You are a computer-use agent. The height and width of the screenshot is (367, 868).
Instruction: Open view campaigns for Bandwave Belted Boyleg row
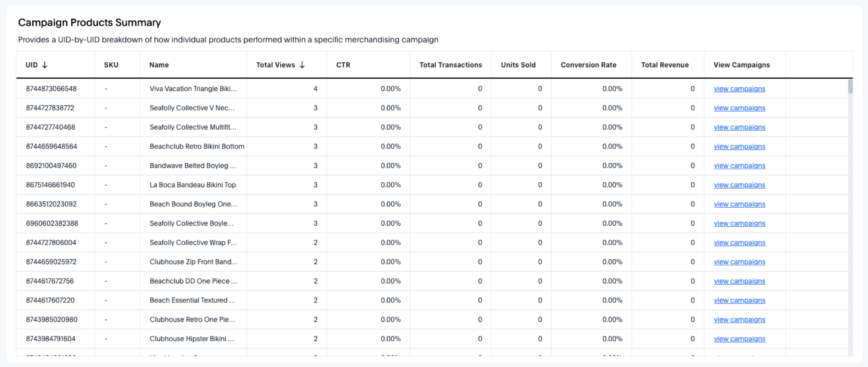(x=739, y=166)
